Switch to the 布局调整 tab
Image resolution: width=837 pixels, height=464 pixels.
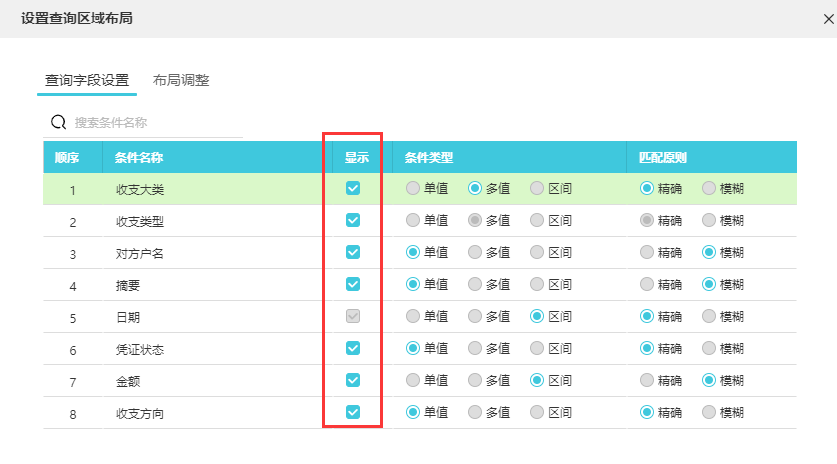click(x=181, y=80)
